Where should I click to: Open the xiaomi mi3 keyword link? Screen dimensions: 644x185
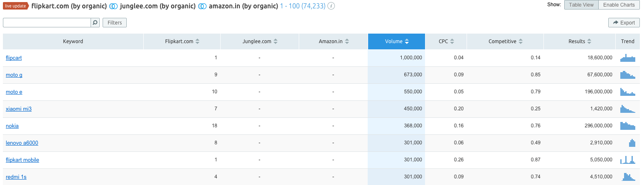(x=19, y=109)
